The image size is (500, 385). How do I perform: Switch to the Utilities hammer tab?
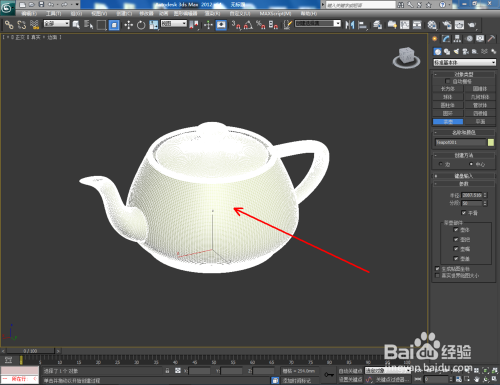(x=491, y=39)
